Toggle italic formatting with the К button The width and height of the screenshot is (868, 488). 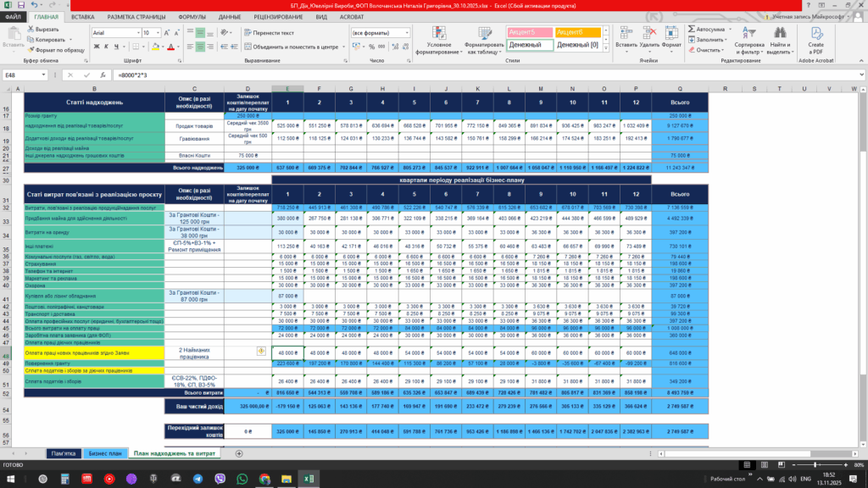click(105, 46)
